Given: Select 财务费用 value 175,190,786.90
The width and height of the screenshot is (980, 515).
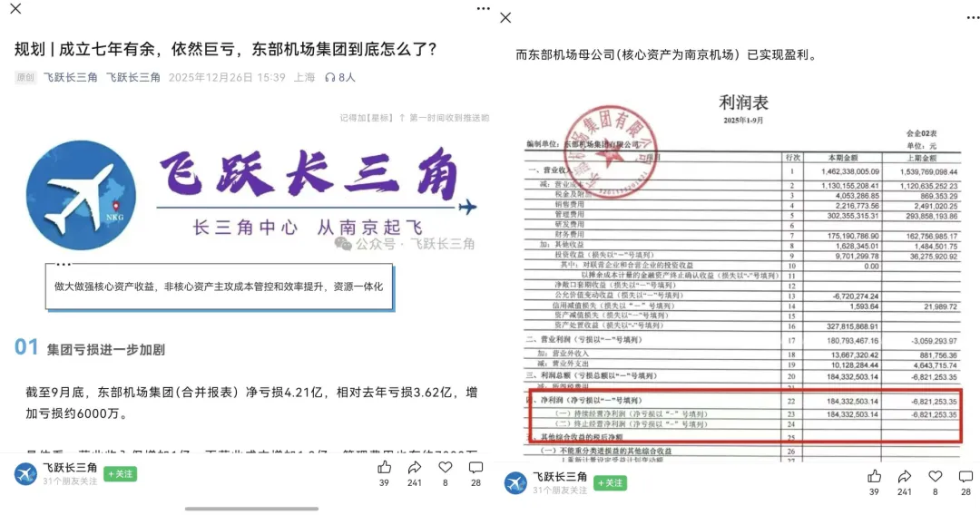Looking at the screenshot, I should tap(852, 236).
